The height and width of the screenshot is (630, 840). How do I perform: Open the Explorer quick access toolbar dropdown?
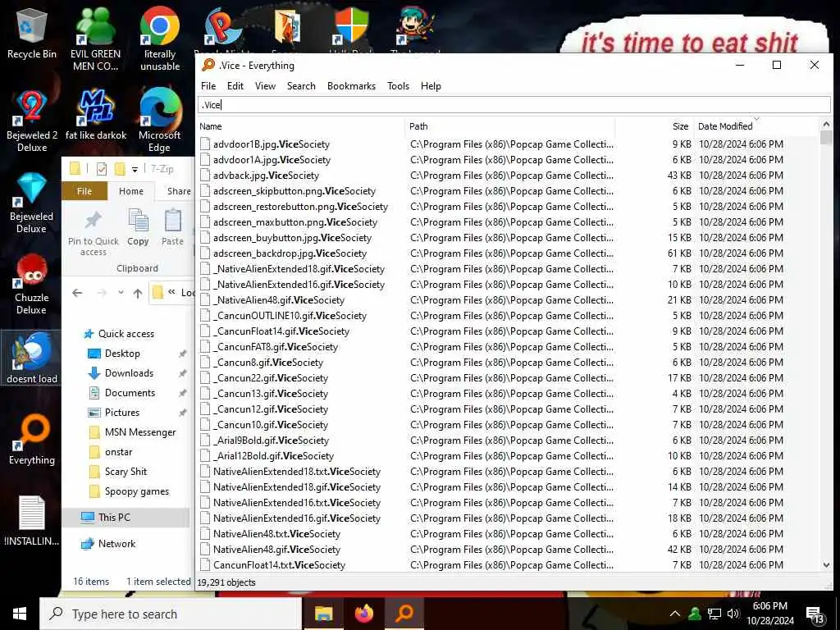(135, 169)
